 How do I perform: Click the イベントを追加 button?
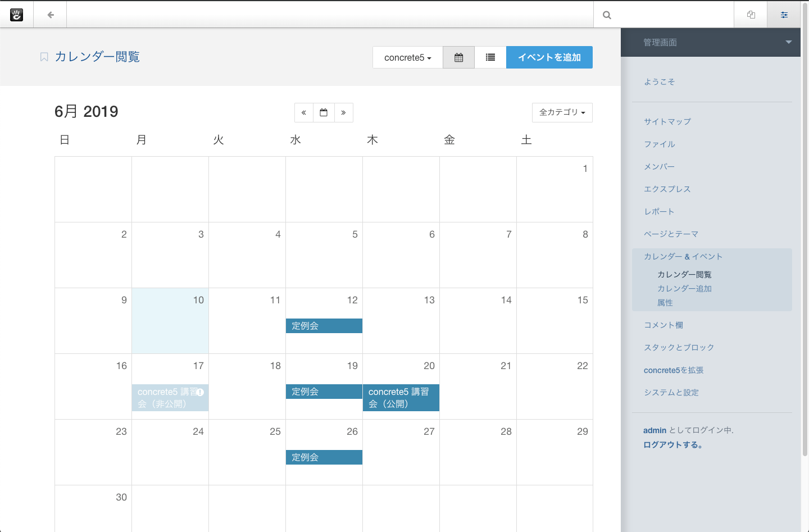coord(549,57)
